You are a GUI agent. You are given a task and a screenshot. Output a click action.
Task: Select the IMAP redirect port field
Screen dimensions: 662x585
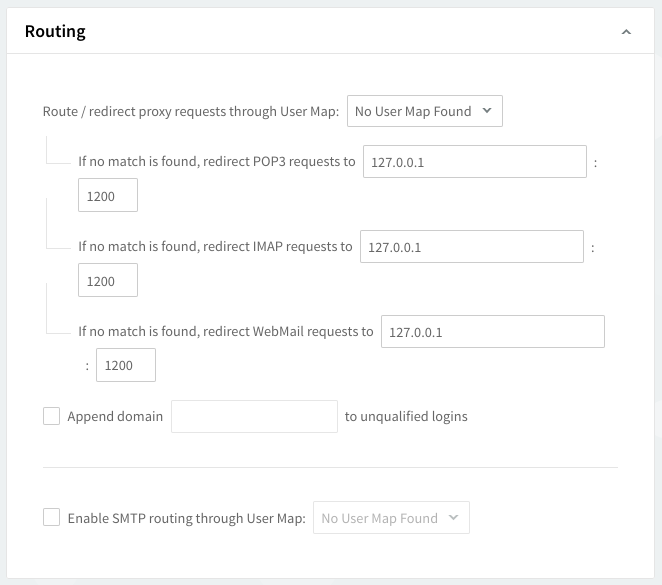click(x=108, y=281)
